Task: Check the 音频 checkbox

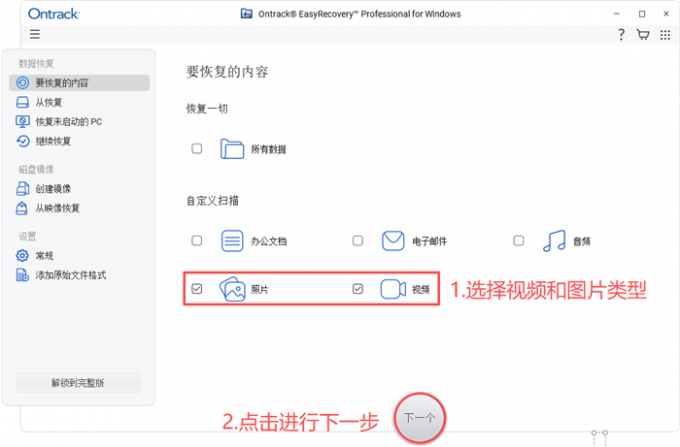Action: tap(519, 241)
